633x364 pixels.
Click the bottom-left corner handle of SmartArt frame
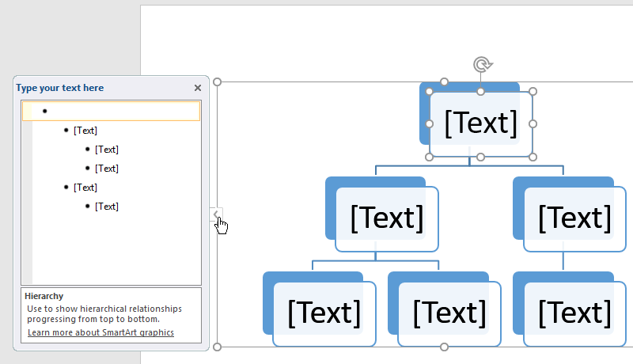[218, 347]
